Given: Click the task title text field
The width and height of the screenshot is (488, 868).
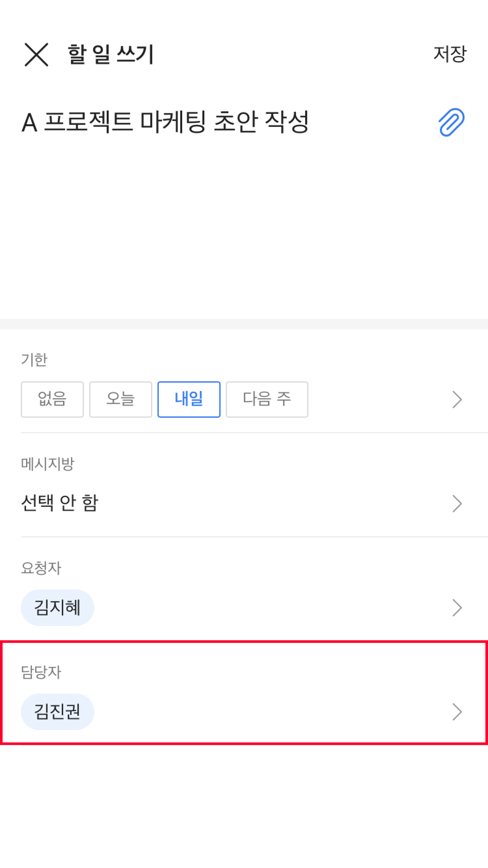Looking at the screenshot, I should pyautogui.click(x=165, y=122).
